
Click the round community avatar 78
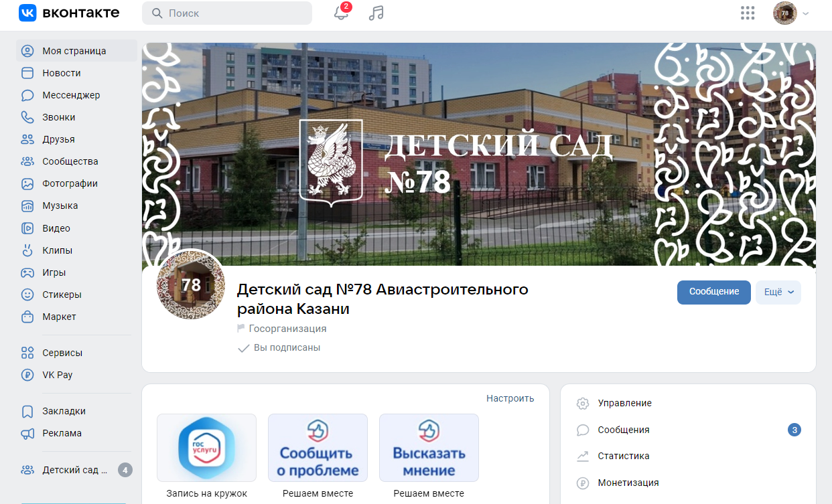191,286
